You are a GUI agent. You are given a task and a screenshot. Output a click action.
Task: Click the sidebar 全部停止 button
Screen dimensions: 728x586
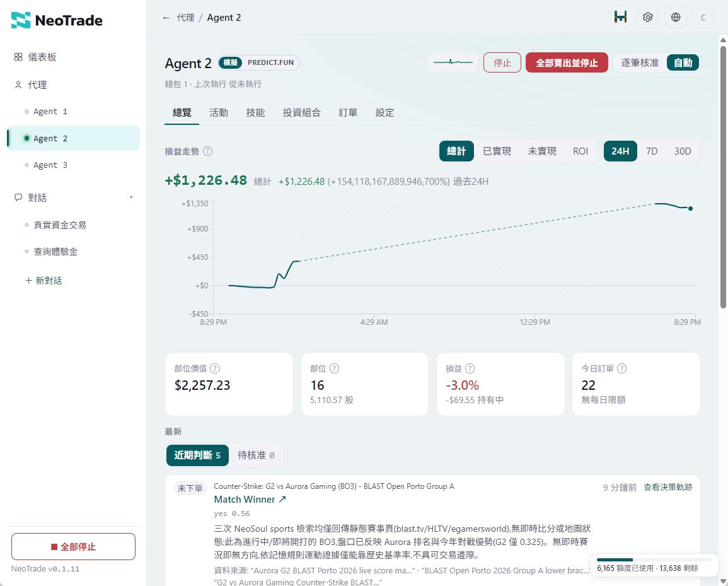point(73,546)
